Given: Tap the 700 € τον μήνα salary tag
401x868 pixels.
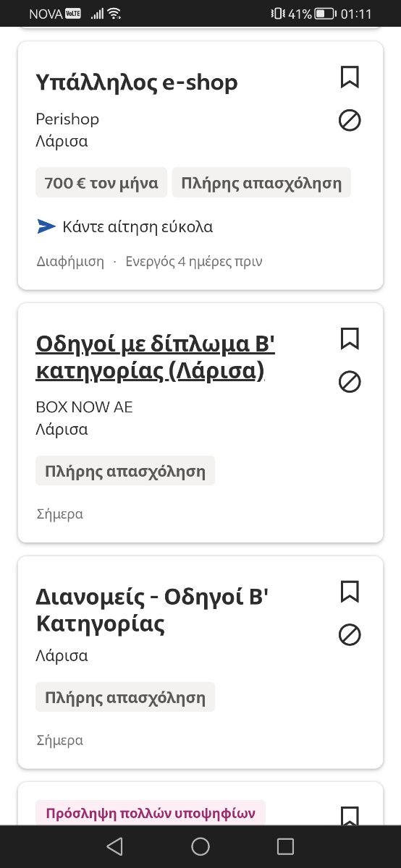Looking at the screenshot, I should pos(101,183).
